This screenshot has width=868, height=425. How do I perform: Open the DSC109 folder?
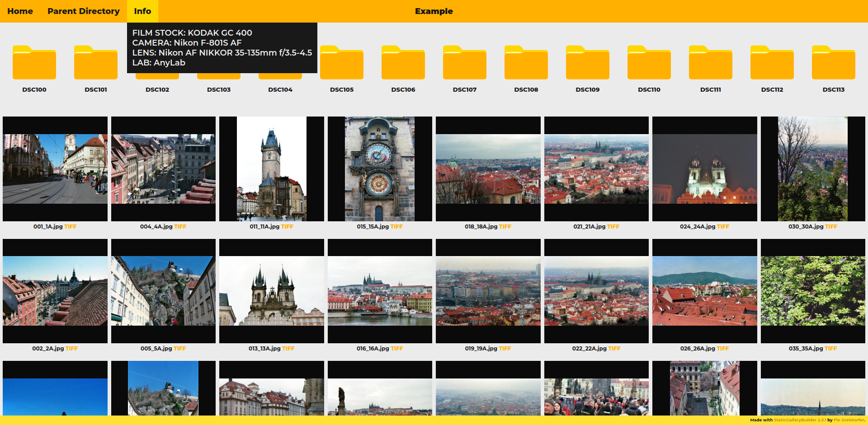pyautogui.click(x=588, y=63)
